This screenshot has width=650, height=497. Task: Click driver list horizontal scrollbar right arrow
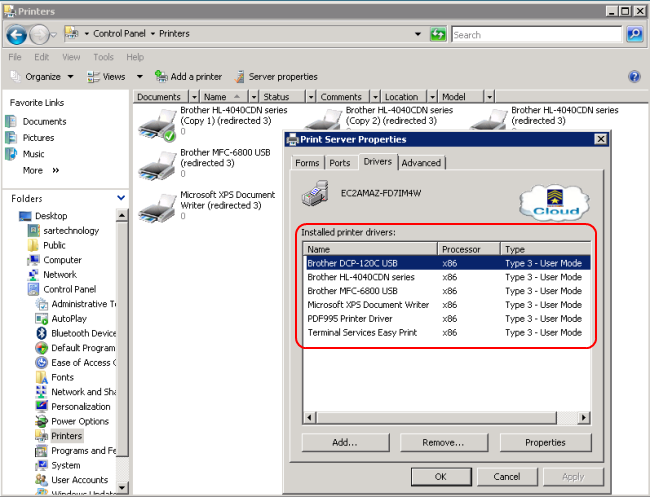pos(584,417)
